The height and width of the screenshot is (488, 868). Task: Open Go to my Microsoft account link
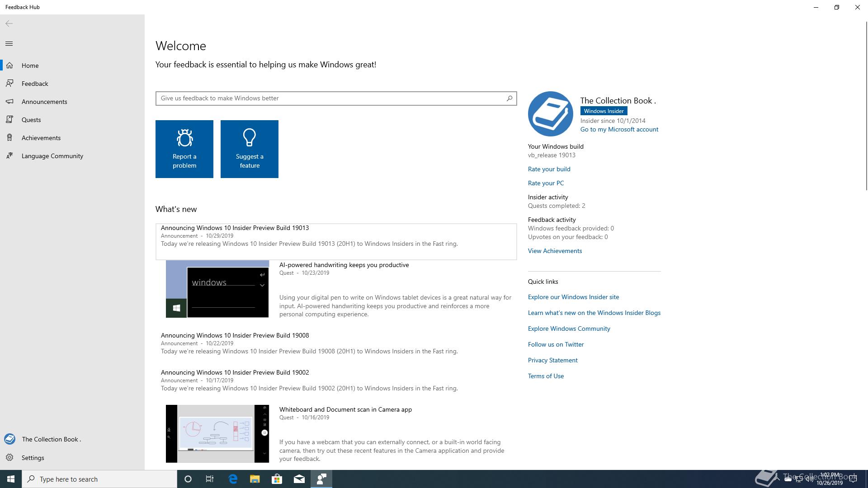pyautogui.click(x=619, y=129)
